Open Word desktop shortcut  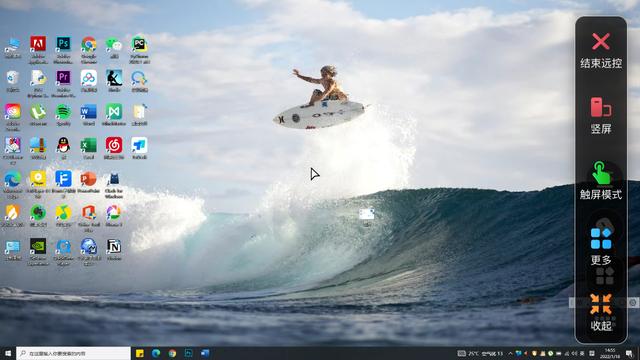[x=89, y=115]
